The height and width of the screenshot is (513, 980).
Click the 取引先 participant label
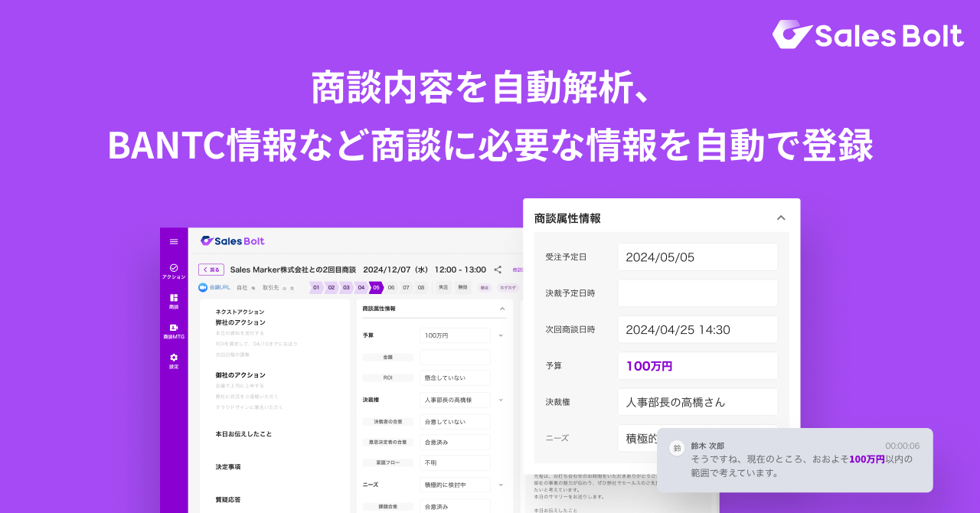point(269,288)
